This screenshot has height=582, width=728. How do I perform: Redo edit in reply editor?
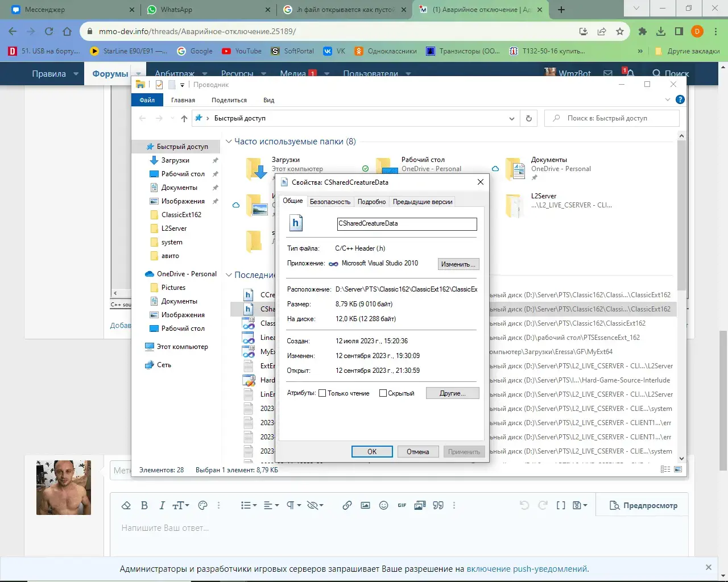[543, 505]
